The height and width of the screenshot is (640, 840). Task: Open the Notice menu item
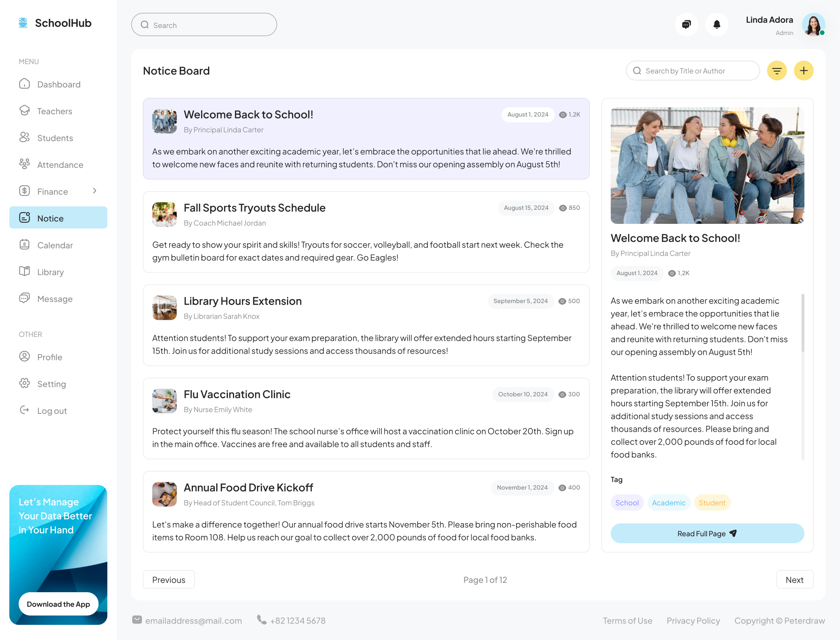[x=51, y=218]
